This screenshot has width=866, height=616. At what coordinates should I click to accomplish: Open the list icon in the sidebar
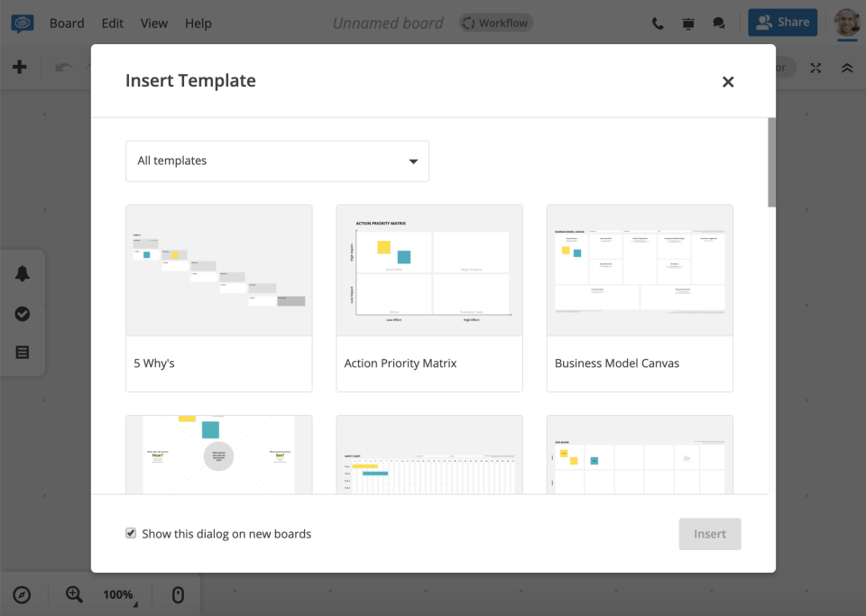click(x=22, y=352)
